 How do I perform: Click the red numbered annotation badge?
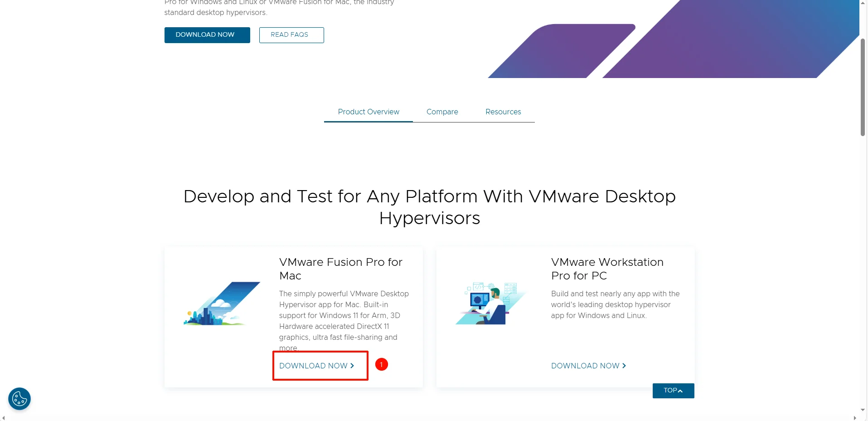pyautogui.click(x=381, y=364)
